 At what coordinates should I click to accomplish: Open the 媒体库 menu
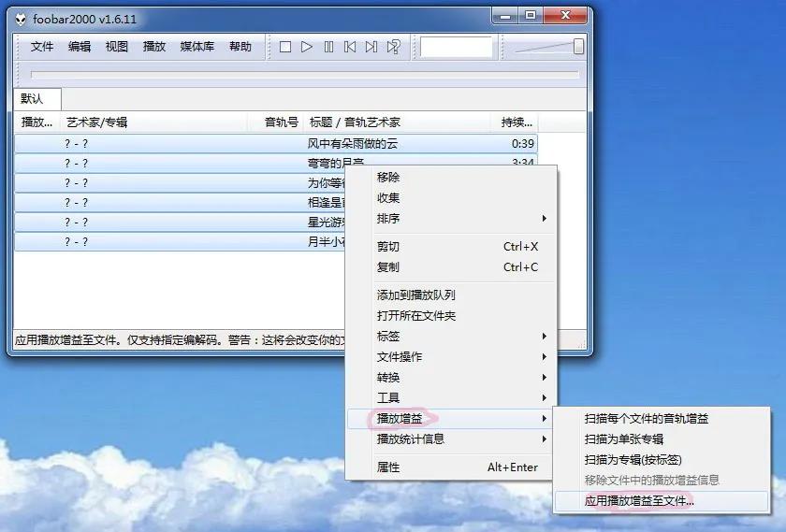(197, 47)
